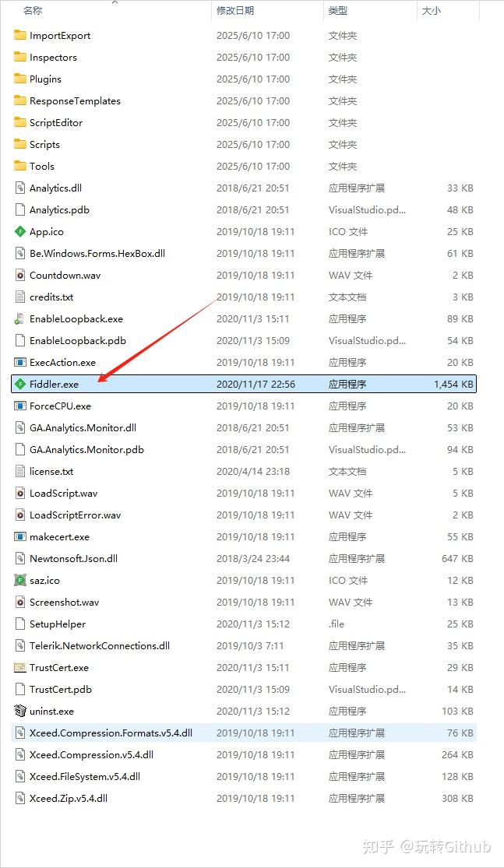Click the 308 KB size value
This screenshot has width=504, height=868.
coord(457,798)
